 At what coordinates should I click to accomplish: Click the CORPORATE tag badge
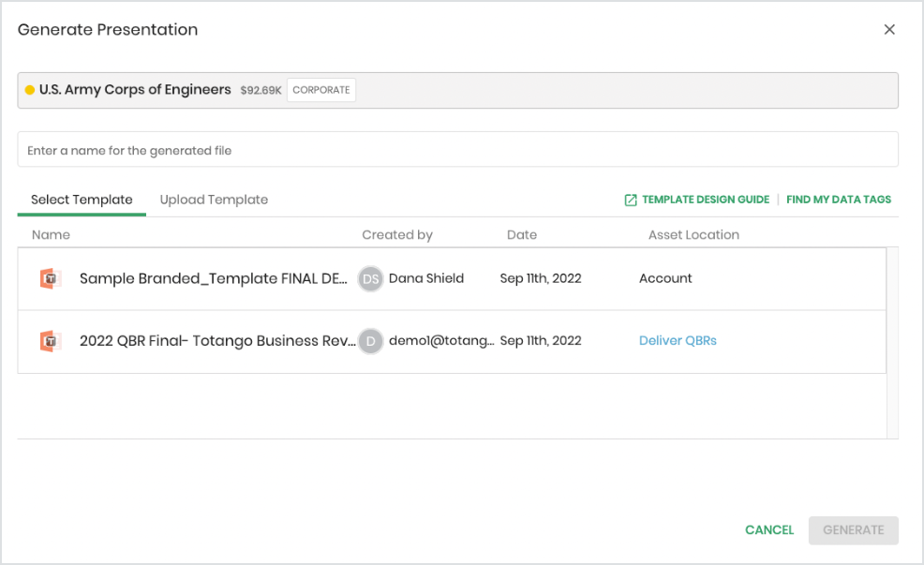[x=321, y=90]
